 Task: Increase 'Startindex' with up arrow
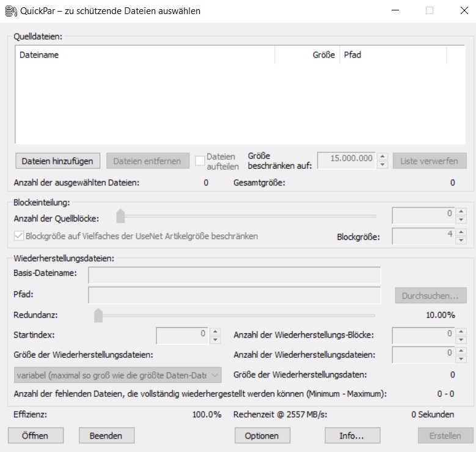tap(215, 332)
